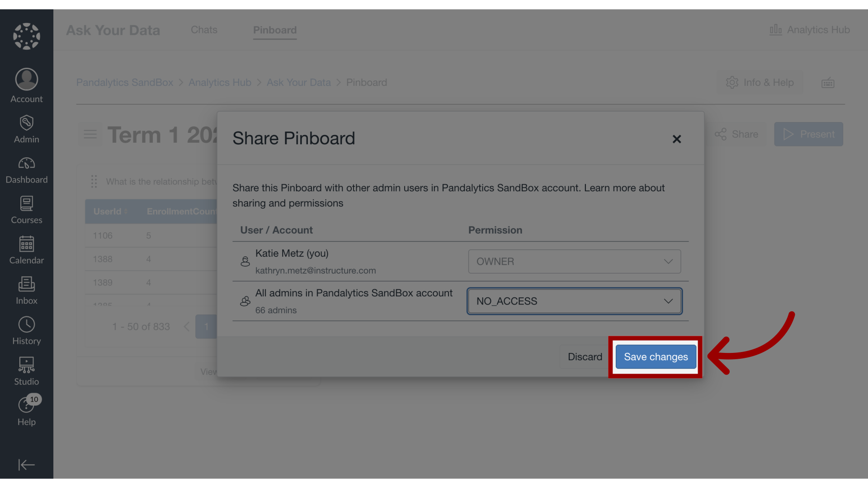The image size is (868, 488).
Task: Click the kathryn.metz@instructure.com email text
Action: [x=316, y=271]
